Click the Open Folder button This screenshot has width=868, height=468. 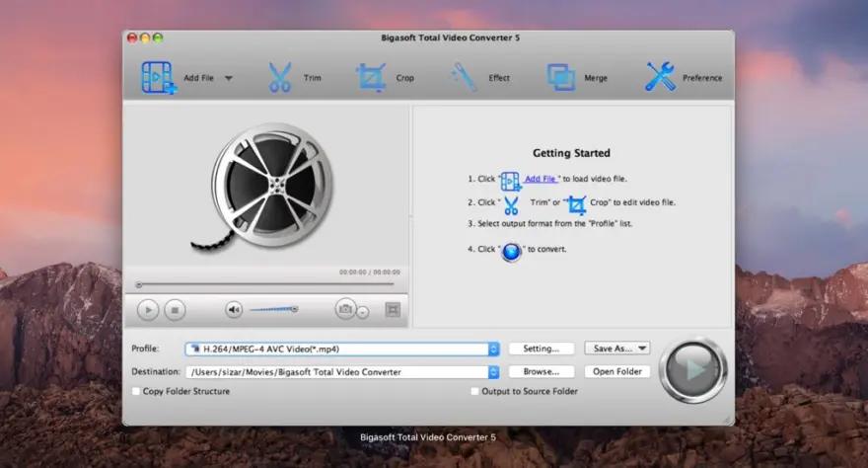617,371
